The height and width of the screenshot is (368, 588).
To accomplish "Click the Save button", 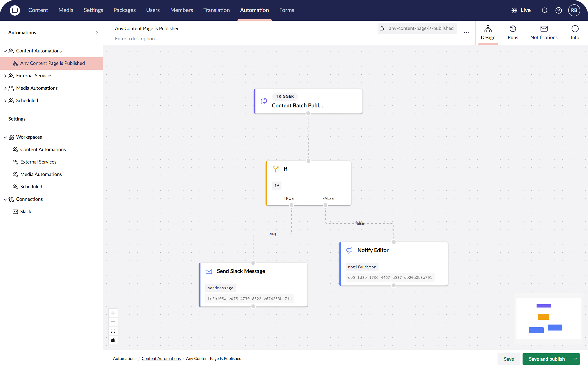I will click(x=509, y=359).
